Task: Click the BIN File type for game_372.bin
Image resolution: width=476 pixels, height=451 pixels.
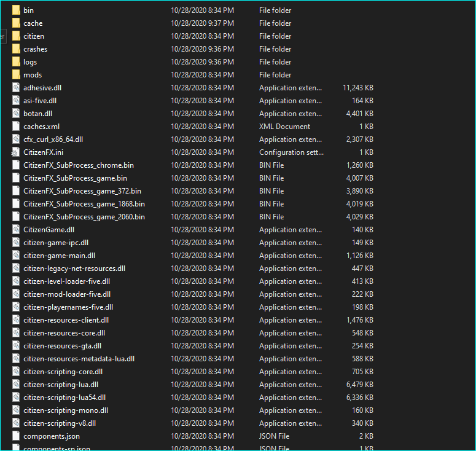Action: click(271, 190)
